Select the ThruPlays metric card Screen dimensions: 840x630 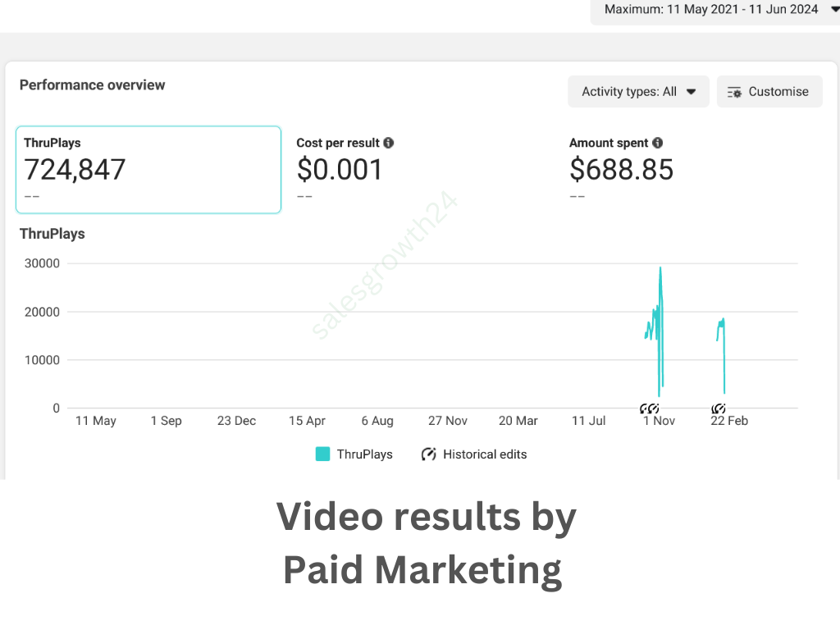[x=148, y=170]
